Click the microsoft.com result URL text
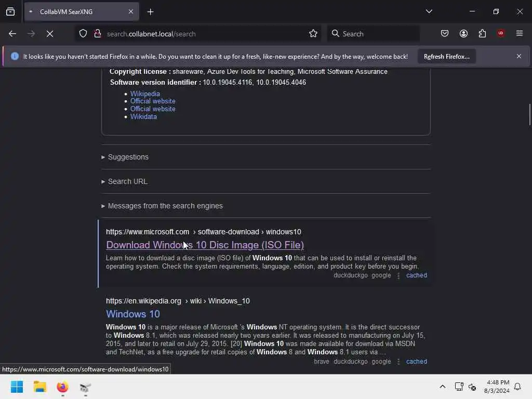The image size is (532, 399). point(203,232)
